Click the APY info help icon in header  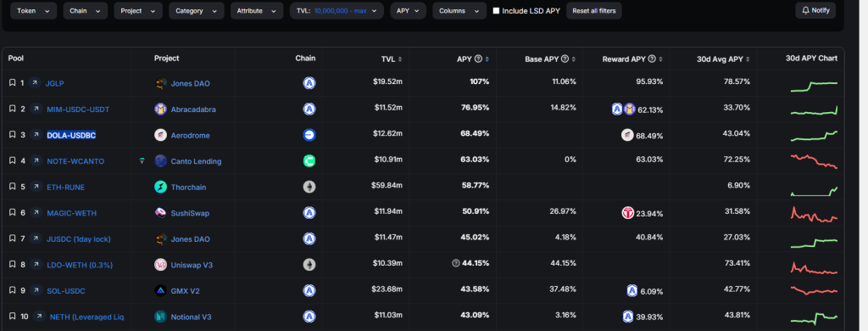click(x=478, y=59)
